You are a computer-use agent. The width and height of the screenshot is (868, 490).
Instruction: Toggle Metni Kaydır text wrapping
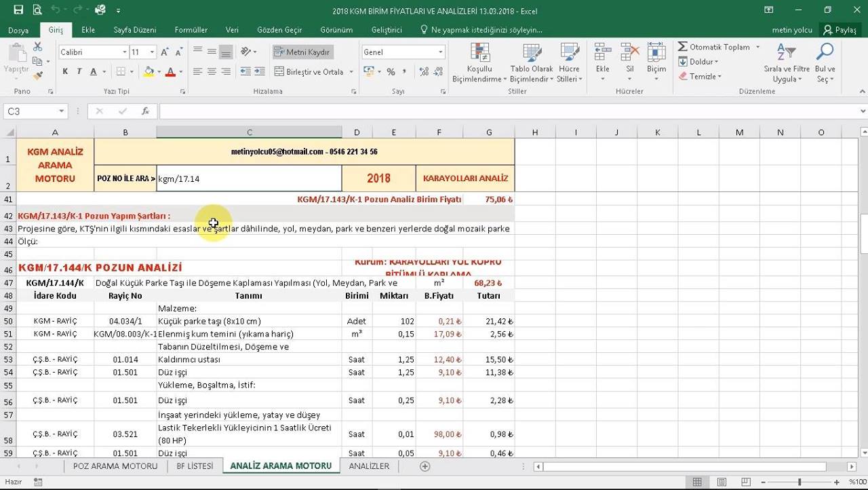302,52
